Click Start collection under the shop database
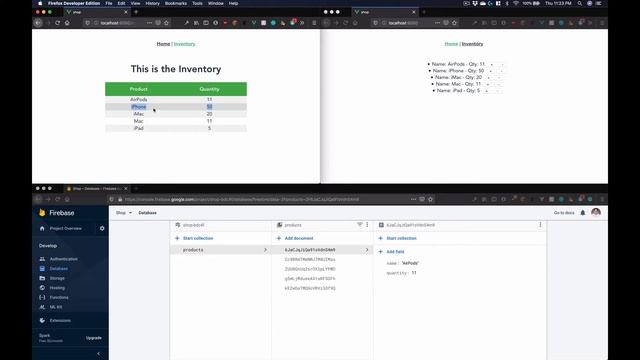The height and width of the screenshot is (360, 640). 194,238
